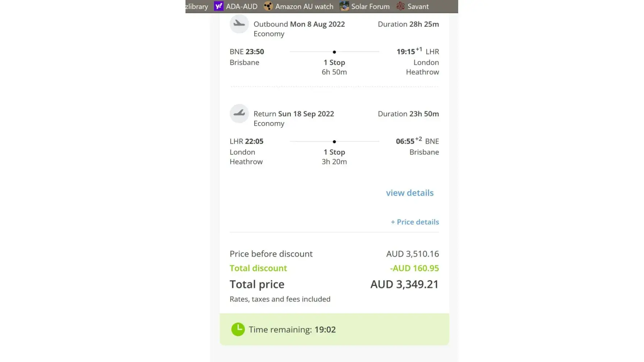Click the green Total discount label

pos(258,268)
